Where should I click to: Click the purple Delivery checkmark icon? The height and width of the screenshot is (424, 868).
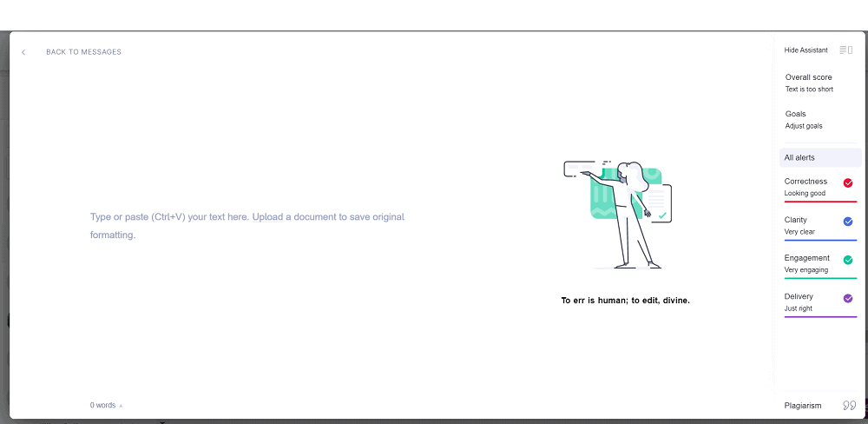tap(847, 298)
